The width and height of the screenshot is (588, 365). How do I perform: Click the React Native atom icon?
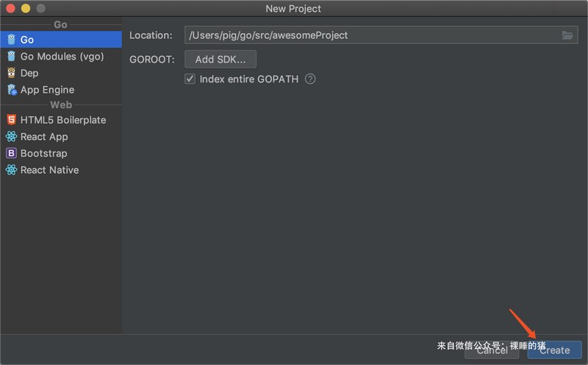(11, 170)
